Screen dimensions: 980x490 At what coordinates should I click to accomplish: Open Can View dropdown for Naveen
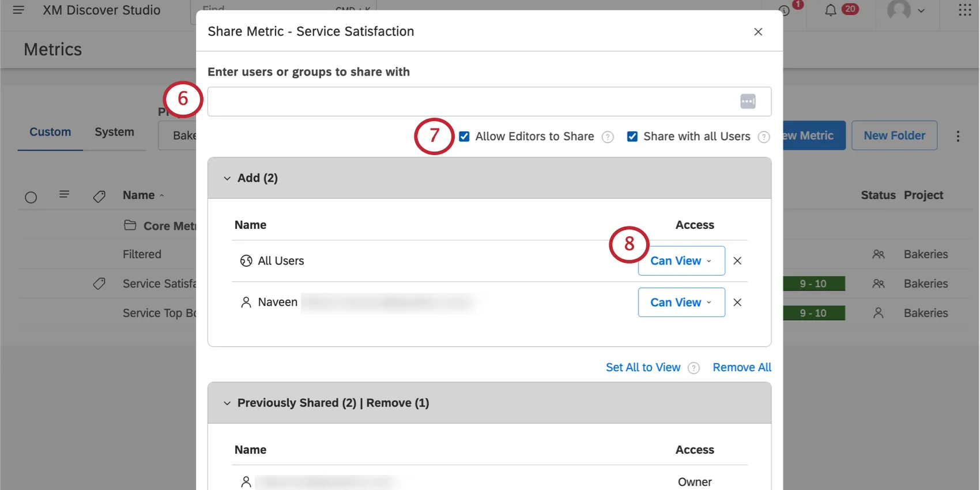pyautogui.click(x=681, y=303)
